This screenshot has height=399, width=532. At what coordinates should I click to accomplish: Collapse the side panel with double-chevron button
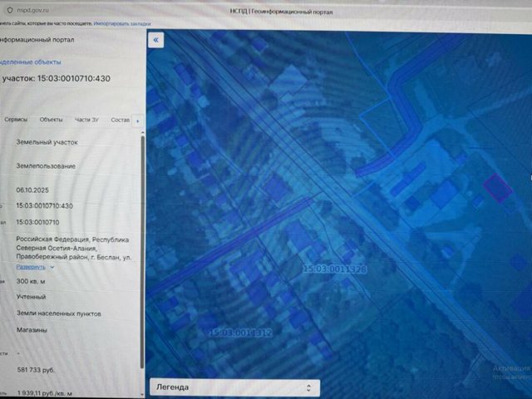tap(155, 40)
